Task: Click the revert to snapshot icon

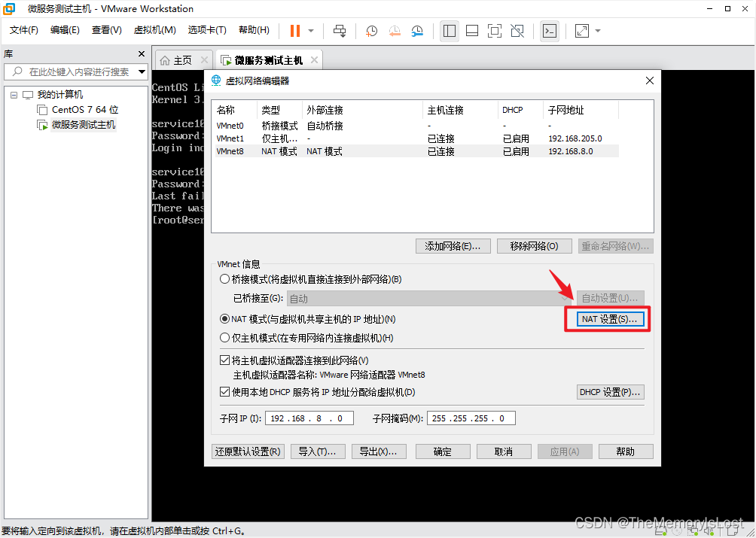Action: [x=395, y=31]
